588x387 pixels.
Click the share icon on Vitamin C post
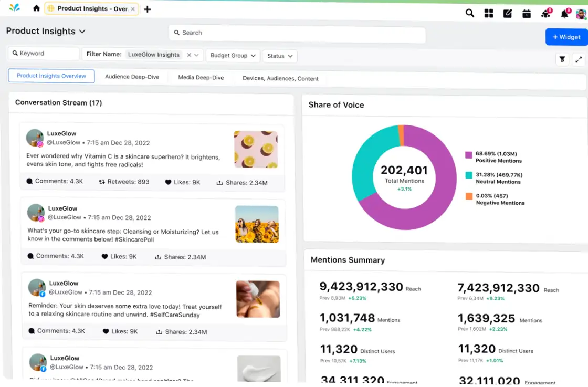click(x=219, y=183)
